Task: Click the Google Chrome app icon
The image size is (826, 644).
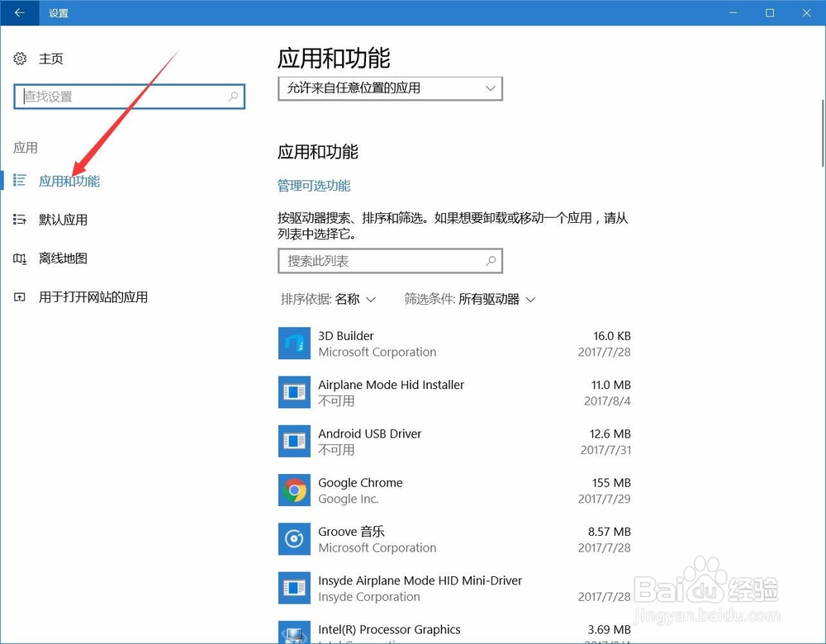Action: point(294,490)
